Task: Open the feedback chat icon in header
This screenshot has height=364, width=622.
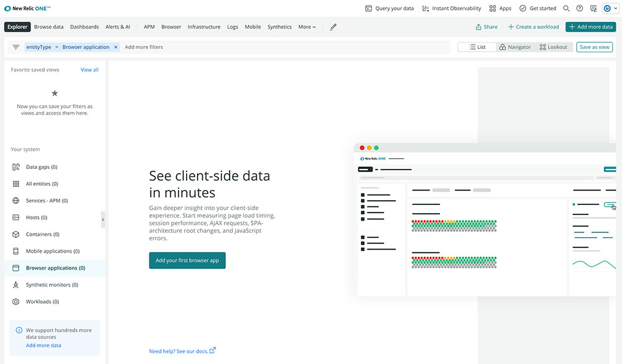Action: tap(593, 8)
